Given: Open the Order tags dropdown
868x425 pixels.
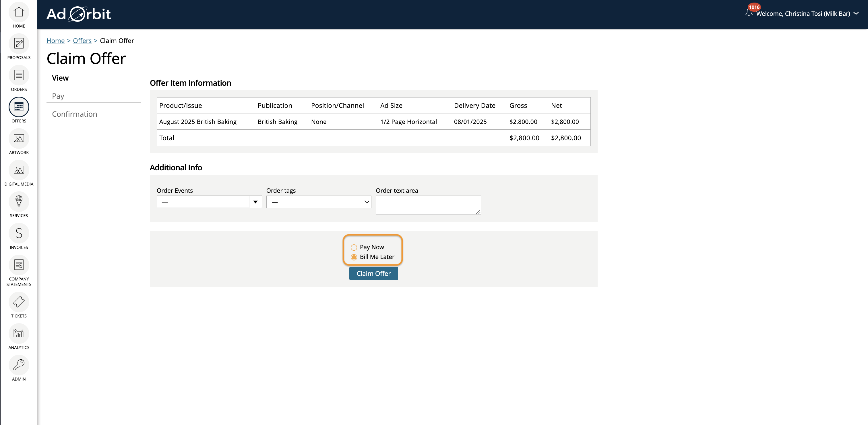Looking at the screenshot, I should 318,202.
